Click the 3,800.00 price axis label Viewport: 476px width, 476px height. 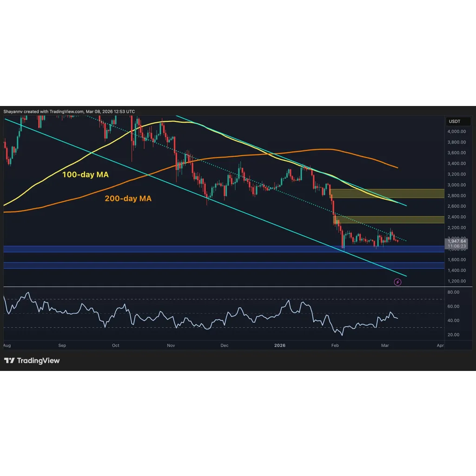point(456,142)
